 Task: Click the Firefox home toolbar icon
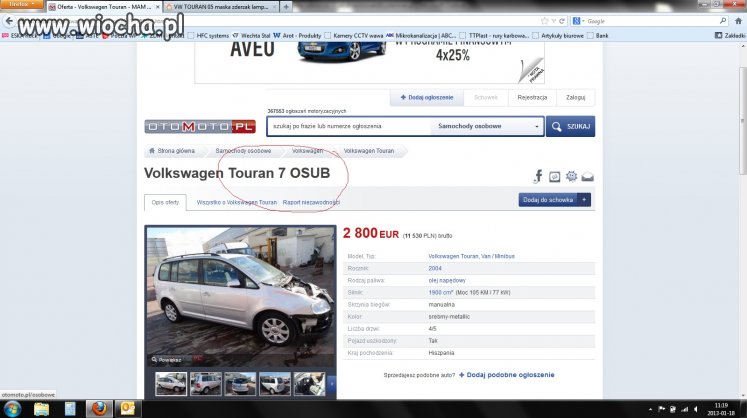coord(738,21)
